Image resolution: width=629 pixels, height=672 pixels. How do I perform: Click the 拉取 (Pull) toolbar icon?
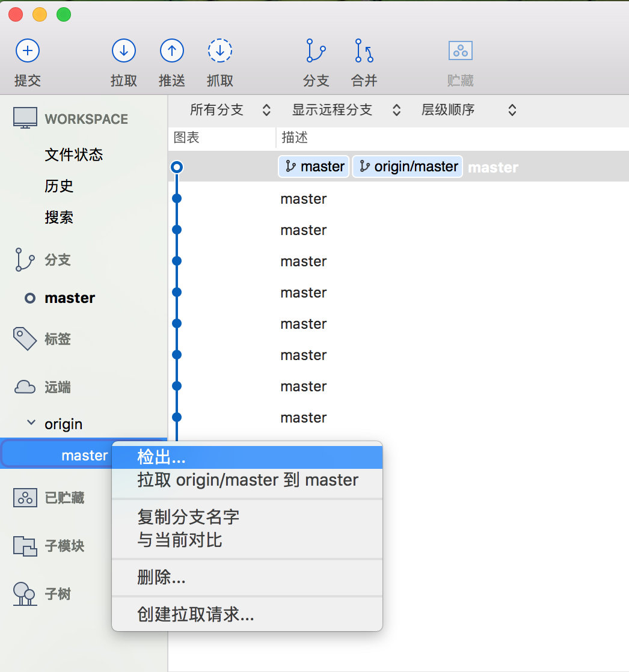click(124, 51)
